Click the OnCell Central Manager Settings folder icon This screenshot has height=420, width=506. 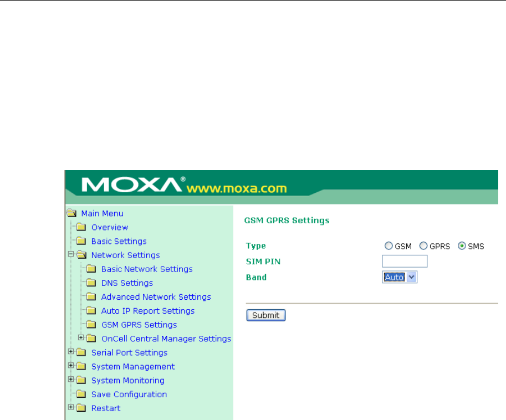(x=91, y=338)
